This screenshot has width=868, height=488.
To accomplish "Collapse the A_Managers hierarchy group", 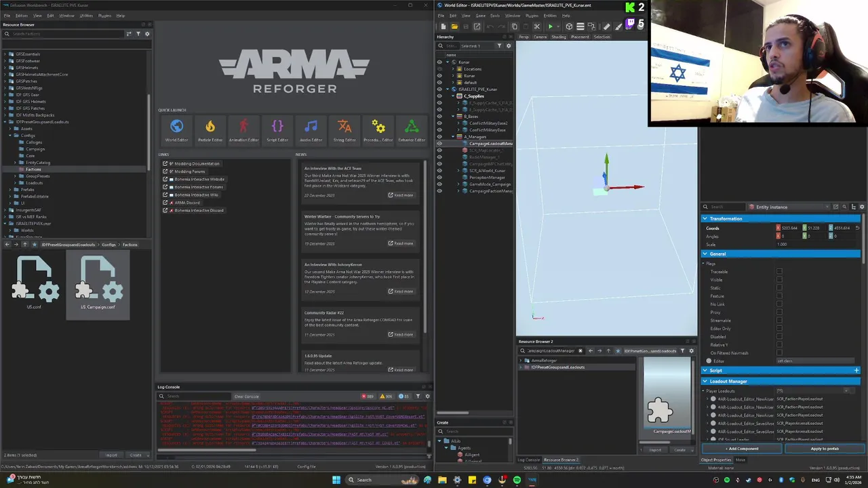I will (x=454, y=137).
